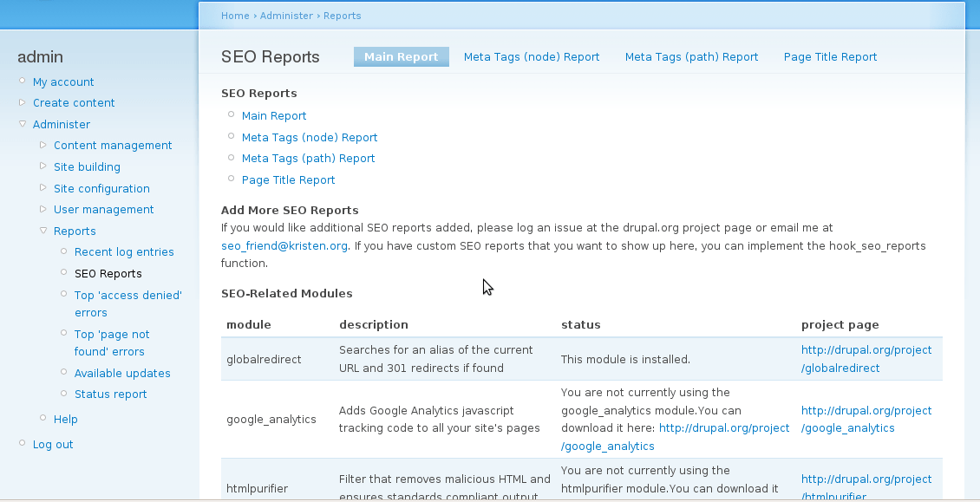Open the Administer sidebar link
Image resolution: width=980 pixels, height=502 pixels.
pyautogui.click(x=62, y=124)
